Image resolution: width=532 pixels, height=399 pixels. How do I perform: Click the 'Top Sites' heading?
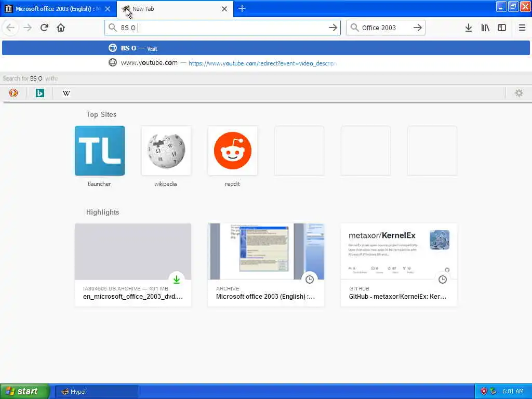101,114
